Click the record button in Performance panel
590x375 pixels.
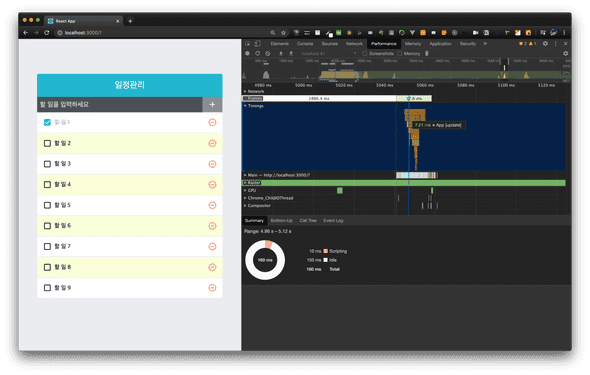[x=247, y=53]
